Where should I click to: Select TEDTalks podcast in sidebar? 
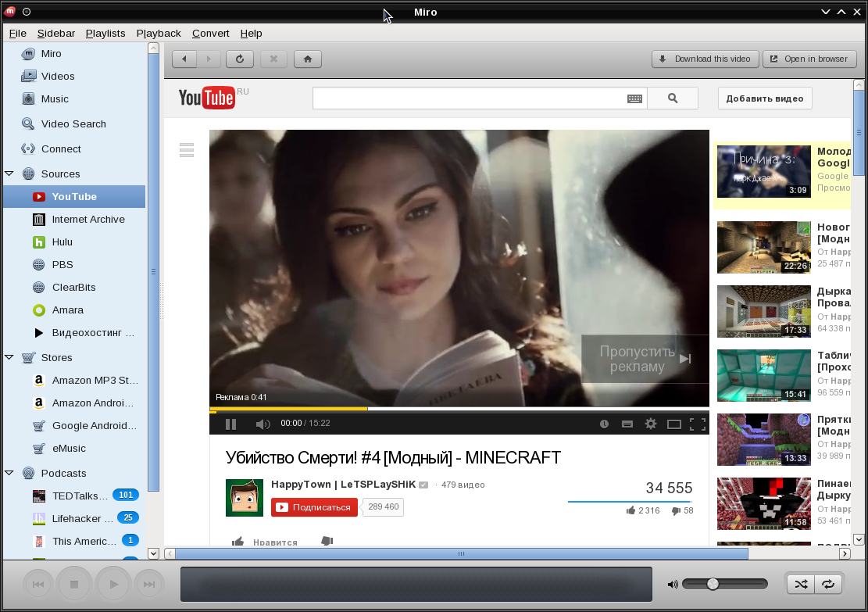pos(74,496)
